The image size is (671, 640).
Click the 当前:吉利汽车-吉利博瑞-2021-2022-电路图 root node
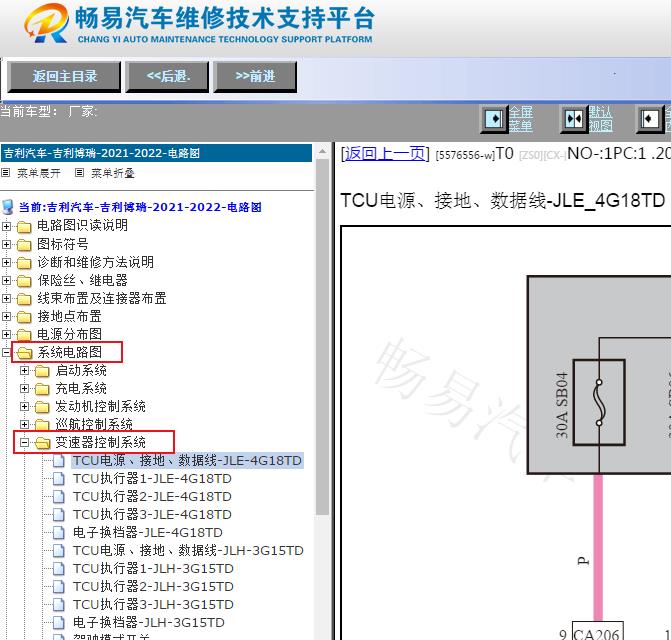point(140,207)
